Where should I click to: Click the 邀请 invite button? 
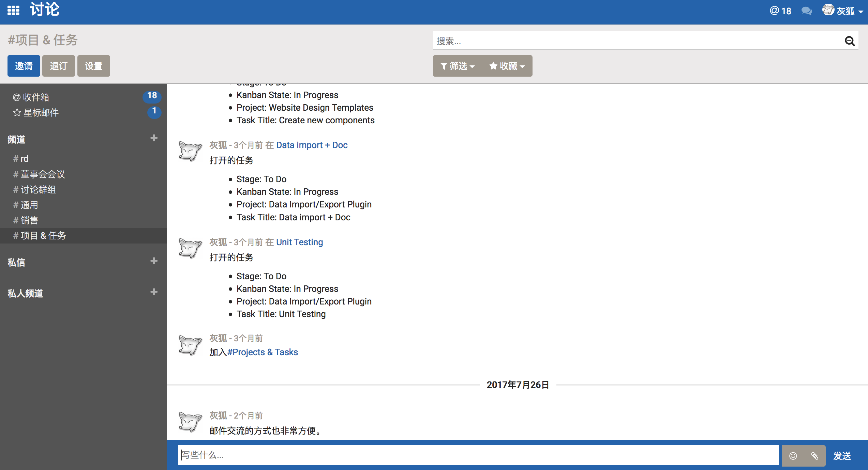tap(24, 66)
